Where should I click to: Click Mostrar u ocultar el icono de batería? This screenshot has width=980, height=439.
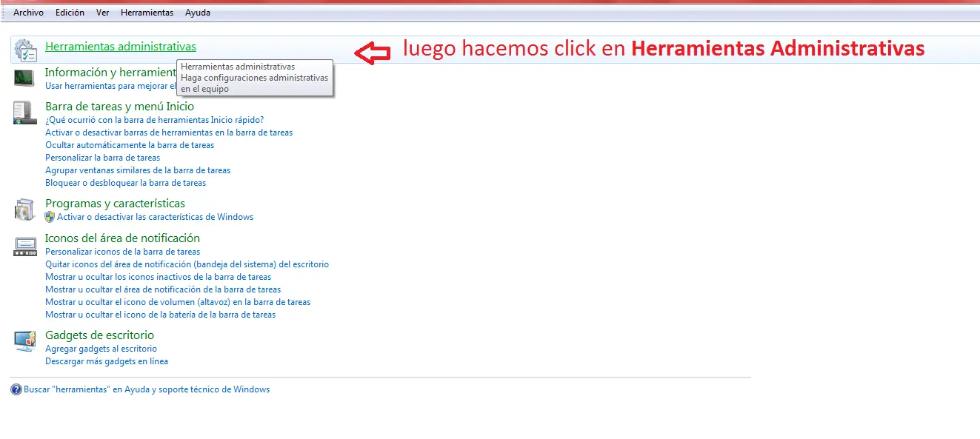[161, 315]
